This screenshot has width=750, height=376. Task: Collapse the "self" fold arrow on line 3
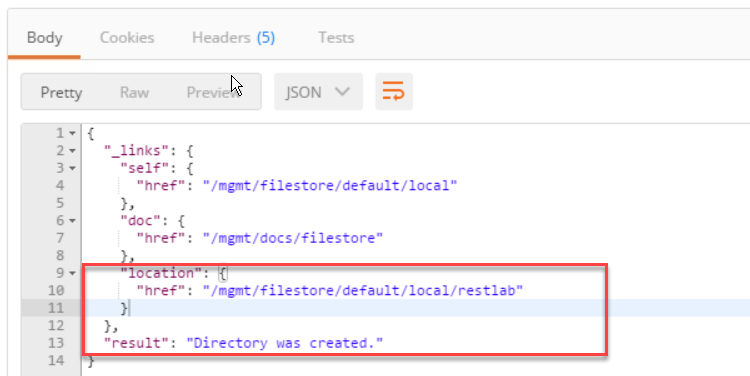pyautogui.click(x=72, y=168)
